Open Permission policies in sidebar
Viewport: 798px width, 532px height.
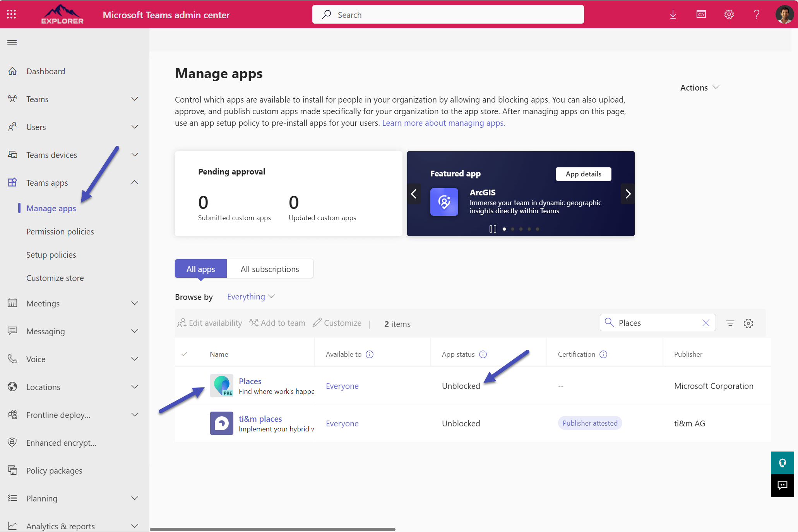(60, 231)
